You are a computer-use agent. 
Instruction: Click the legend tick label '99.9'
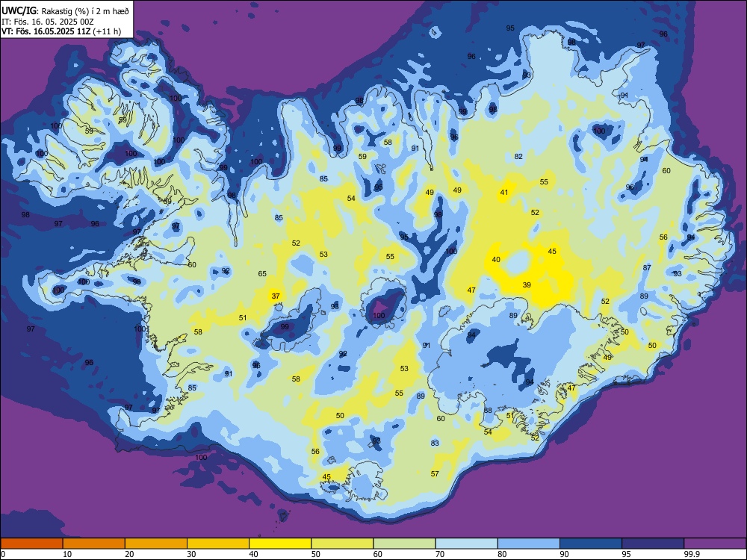tap(692, 554)
